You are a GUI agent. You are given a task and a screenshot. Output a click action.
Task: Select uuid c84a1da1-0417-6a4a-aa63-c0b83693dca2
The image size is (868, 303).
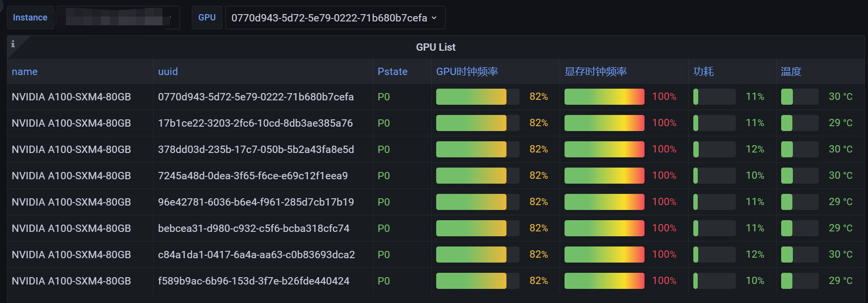(x=257, y=255)
